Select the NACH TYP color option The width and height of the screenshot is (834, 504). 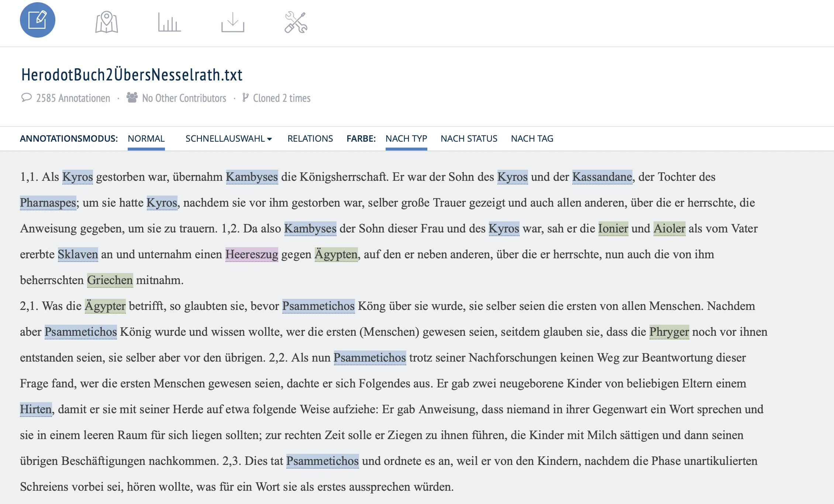coord(406,139)
